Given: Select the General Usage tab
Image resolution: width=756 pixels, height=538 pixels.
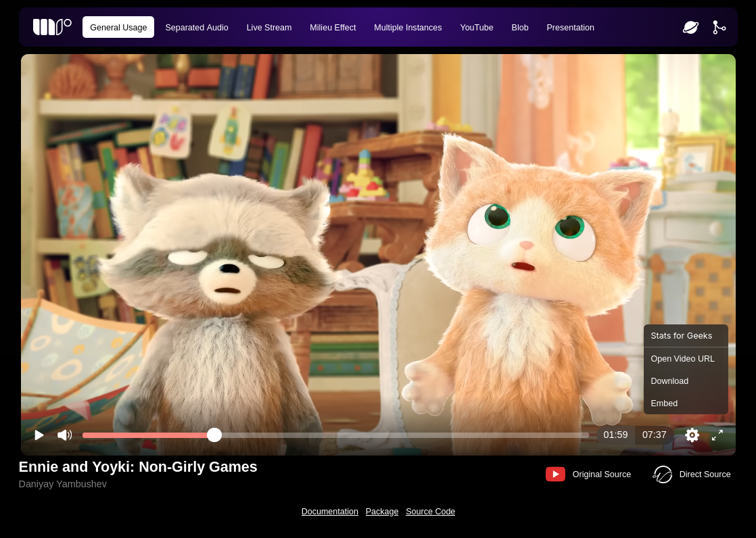Looking at the screenshot, I should tap(118, 28).
